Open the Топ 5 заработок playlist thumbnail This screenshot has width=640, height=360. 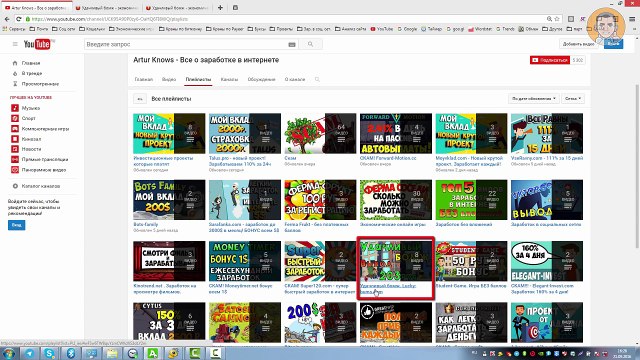tap(471, 200)
